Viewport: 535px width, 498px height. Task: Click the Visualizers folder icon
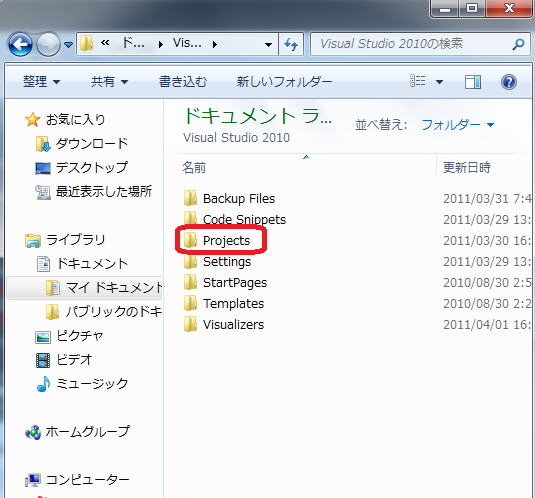[190, 324]
